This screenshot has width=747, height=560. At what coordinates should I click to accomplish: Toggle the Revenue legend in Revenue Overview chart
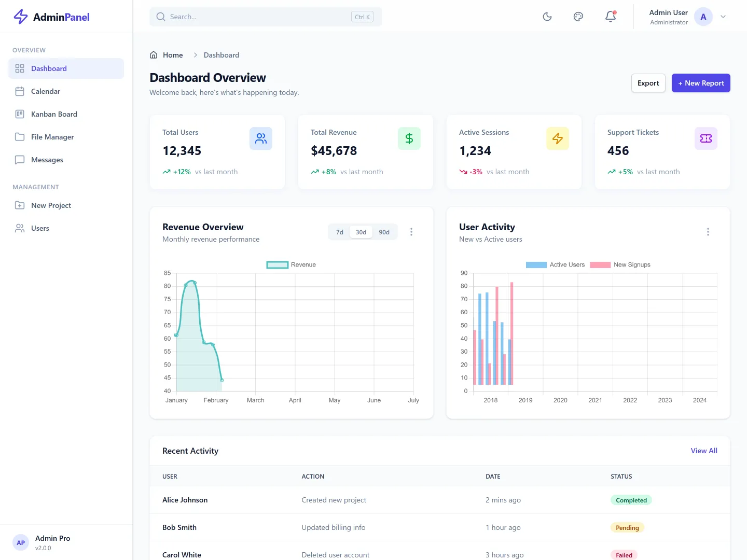pyautogui.click(x=291, y=264)
